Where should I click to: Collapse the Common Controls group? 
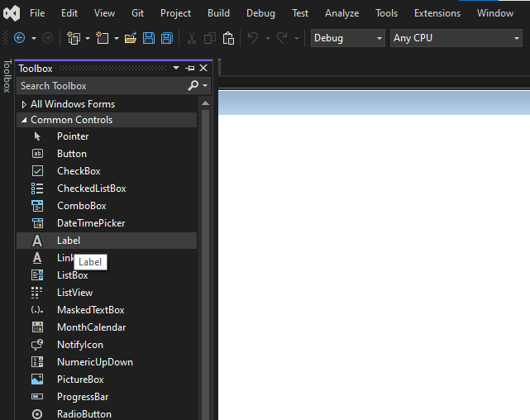click(x=24, y=120)
